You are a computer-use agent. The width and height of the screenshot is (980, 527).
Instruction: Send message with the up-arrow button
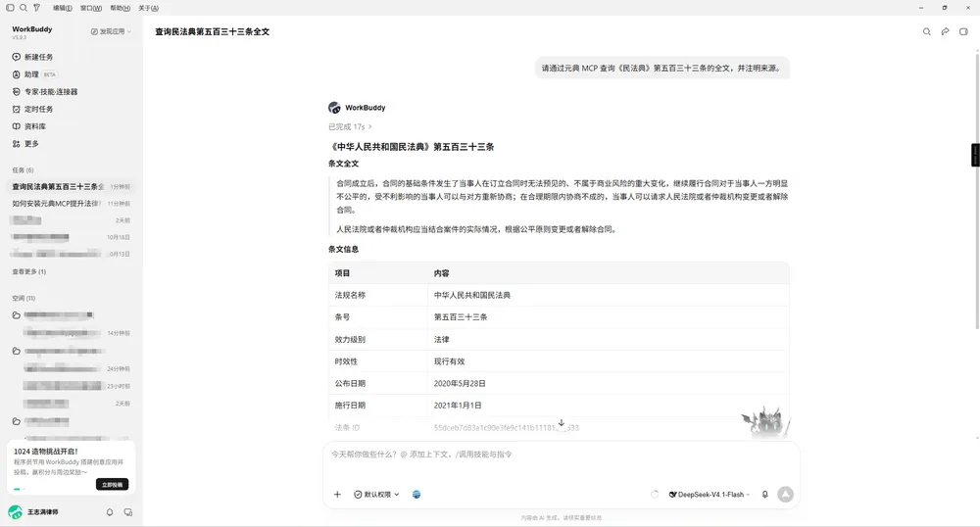click(786, 495)
